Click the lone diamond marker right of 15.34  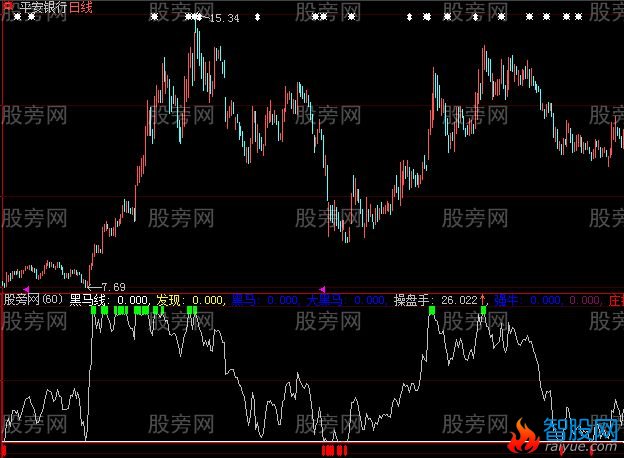[x=257, y=17]
